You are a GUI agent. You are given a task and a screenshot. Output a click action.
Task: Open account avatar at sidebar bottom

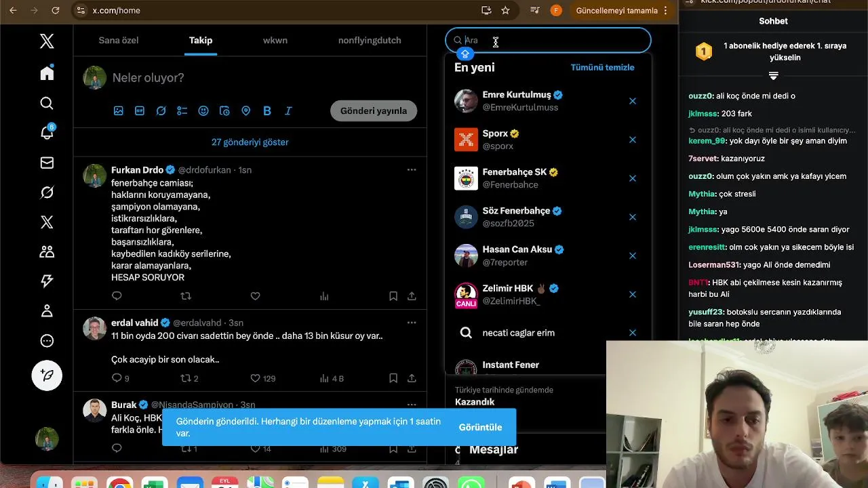47,439
